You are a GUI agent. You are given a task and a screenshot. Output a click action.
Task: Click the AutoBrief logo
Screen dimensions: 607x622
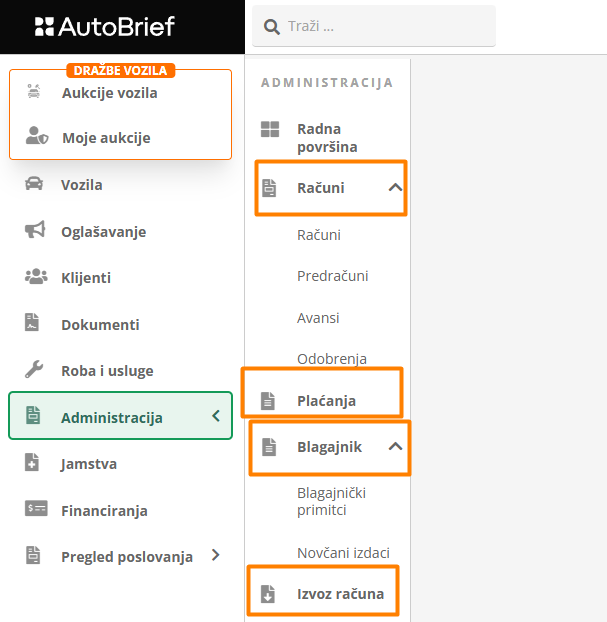104,27
